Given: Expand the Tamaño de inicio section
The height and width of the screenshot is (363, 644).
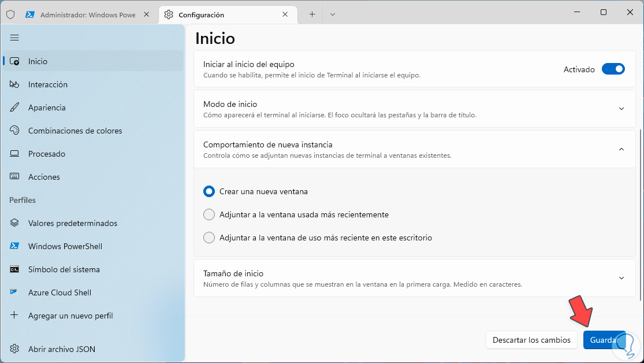Looking at the screenshot, I should click(621, 278).
